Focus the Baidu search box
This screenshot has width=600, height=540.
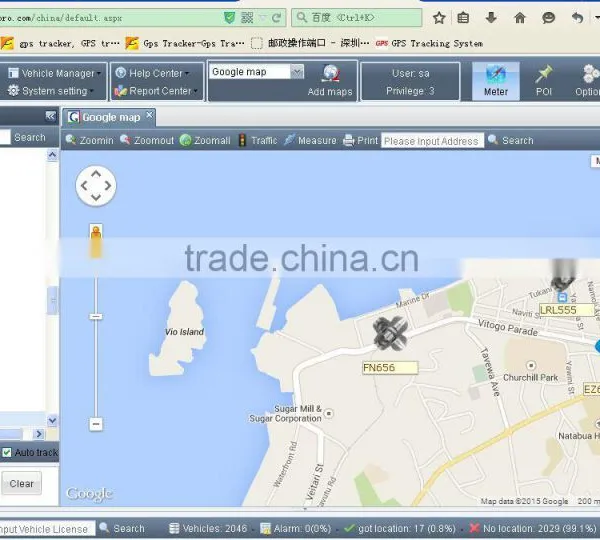357,18
